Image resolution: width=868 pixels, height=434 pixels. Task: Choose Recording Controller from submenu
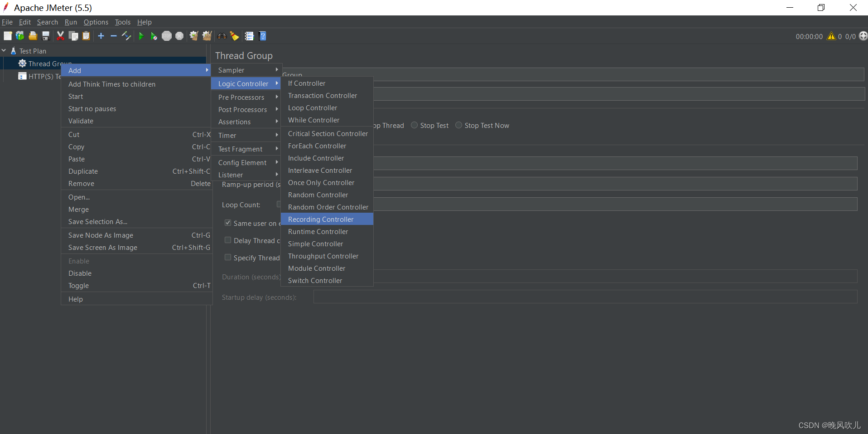tap(321, 219)
